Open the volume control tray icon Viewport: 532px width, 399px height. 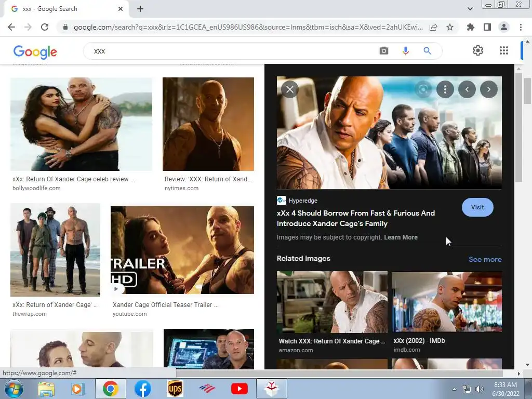(479, 389)
